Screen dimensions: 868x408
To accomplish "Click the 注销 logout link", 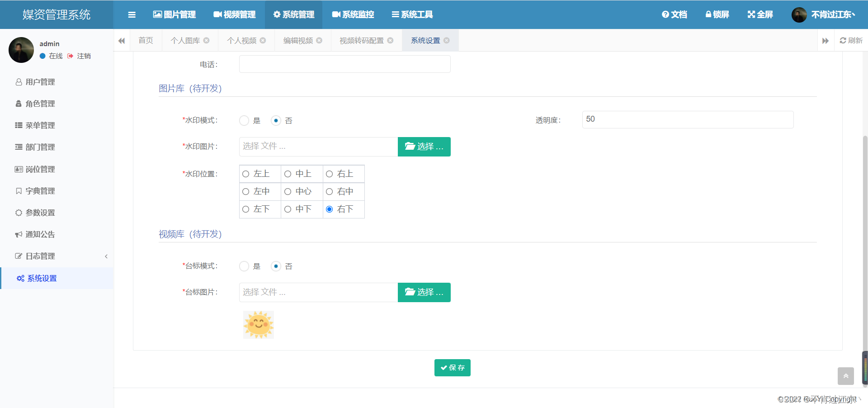I will pos(80,56).
